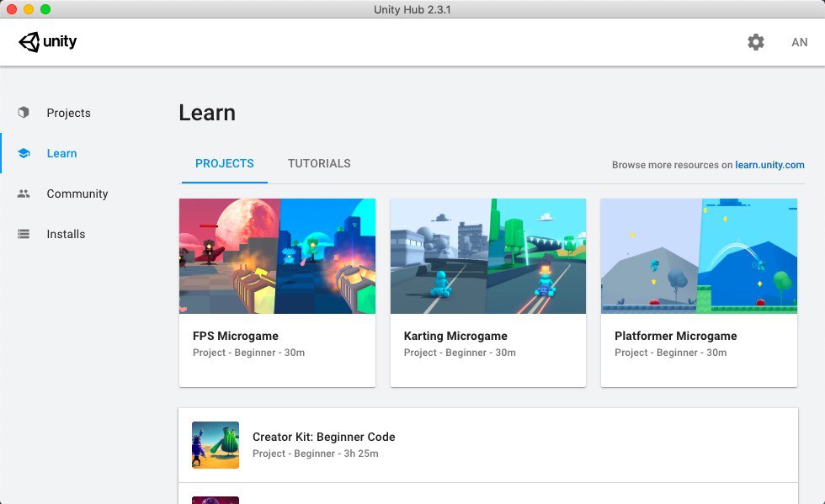
Task: Open the Platformer Microgame thumbnail image
Action: (700, 257)
